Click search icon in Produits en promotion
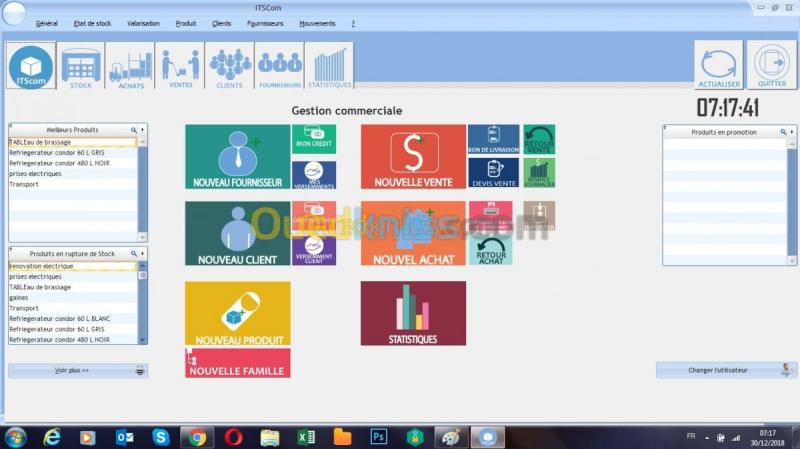 (x=783, y=132)
